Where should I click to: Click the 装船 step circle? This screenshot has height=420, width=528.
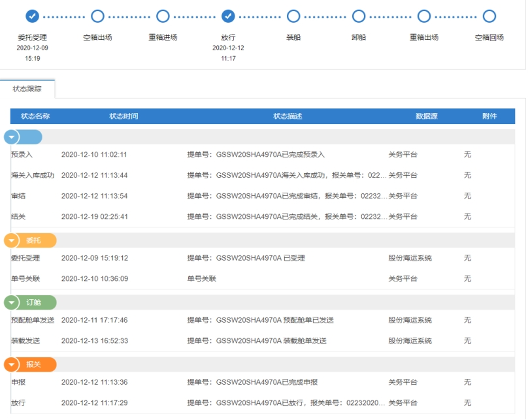(x=293, y=16)
